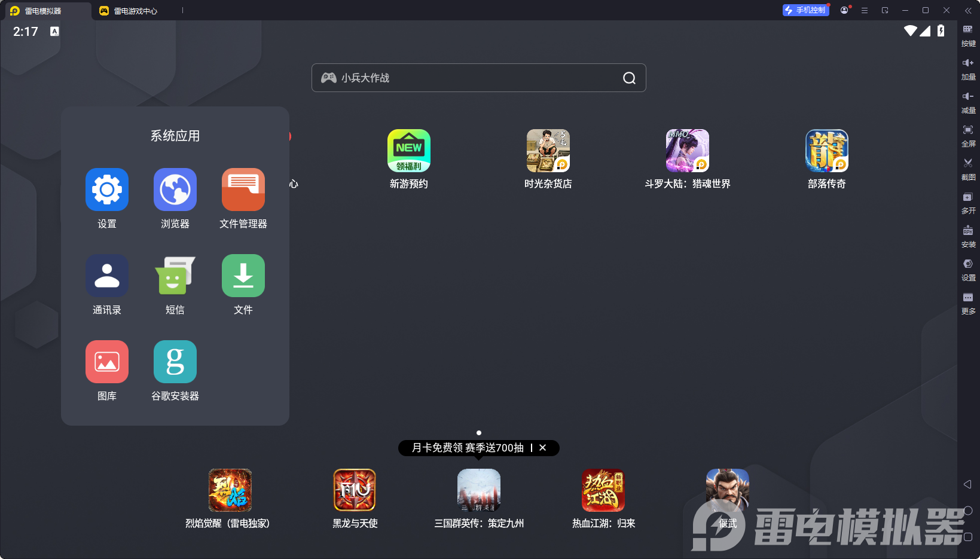Click the battery status icon

click(x=941, y=31)
